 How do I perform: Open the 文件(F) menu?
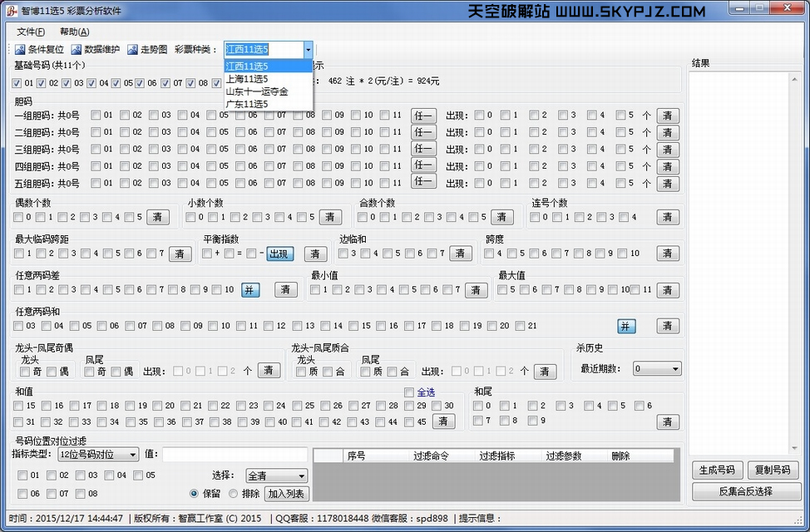pyautogui.click(x=31, y=32)
